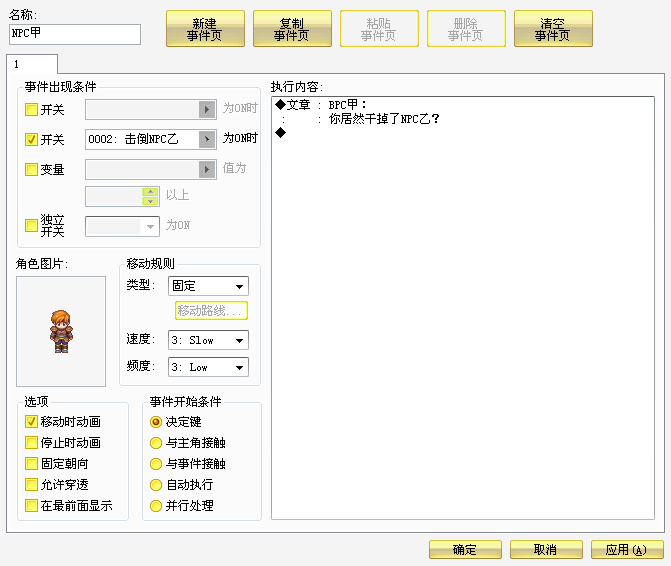Click the 应用(A) button
This screenshot has height=566, width=671.
pos(627,549)
